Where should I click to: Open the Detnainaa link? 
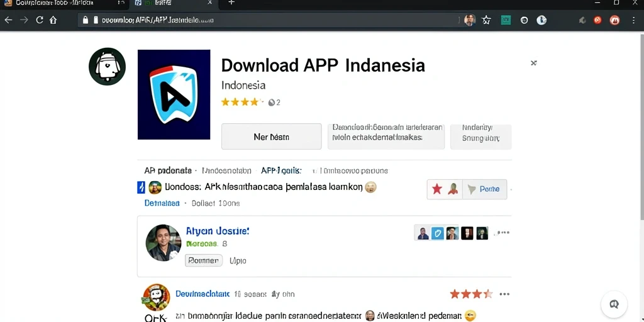tap(162, 203)
